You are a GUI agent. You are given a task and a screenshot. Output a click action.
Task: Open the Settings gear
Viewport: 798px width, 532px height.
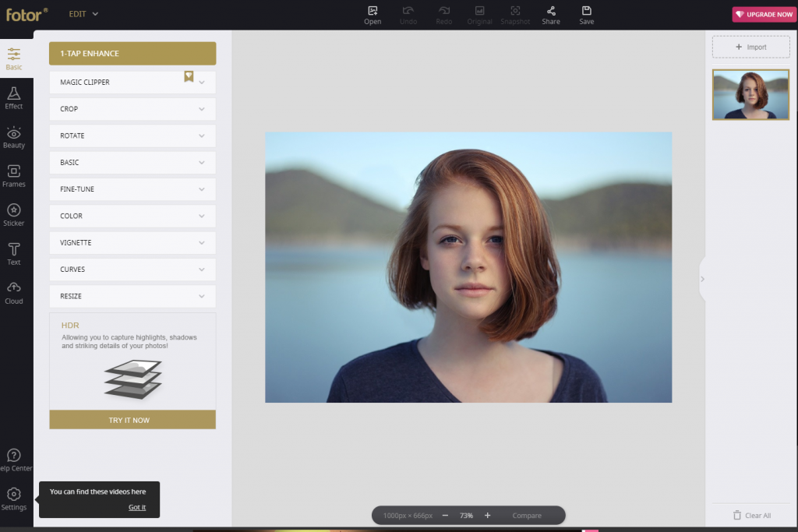tap(14, 499)
